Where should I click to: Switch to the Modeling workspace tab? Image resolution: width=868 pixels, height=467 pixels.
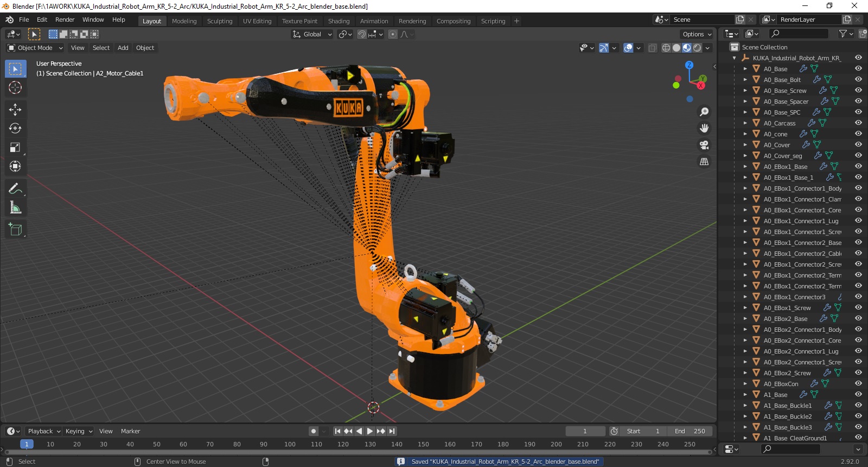[x=184, y=21]
